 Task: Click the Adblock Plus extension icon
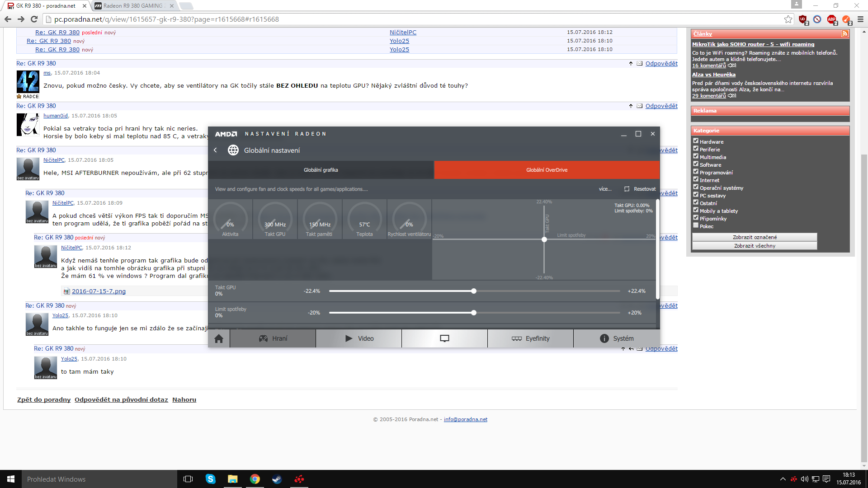click(831, 19)
